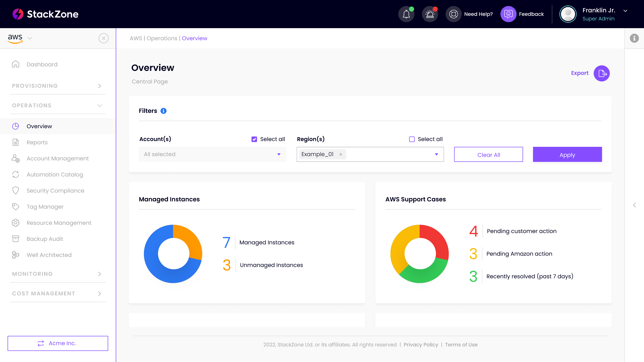
Task: Click the Resource Management gear icon
Action: tap(16, 223)
